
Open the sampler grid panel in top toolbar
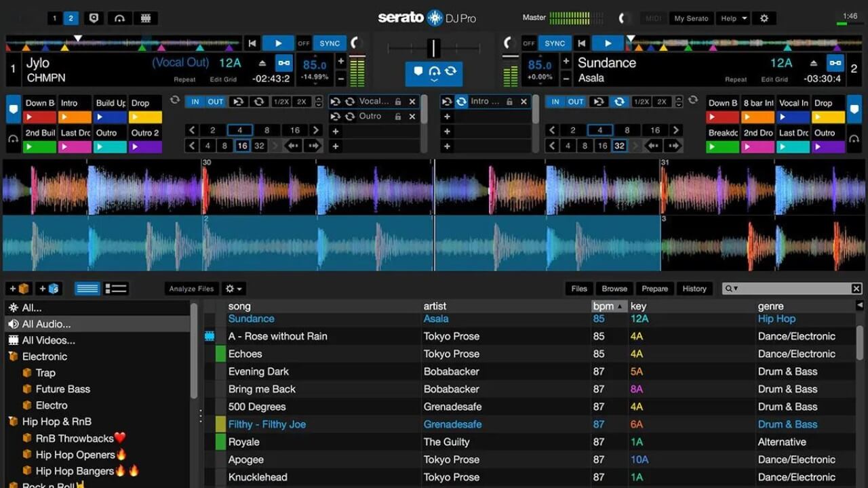pos(144,18)
